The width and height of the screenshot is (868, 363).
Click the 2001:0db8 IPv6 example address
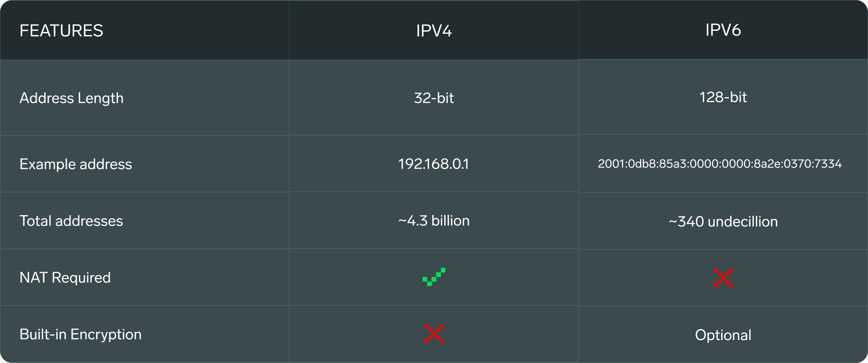coord(719,164)
